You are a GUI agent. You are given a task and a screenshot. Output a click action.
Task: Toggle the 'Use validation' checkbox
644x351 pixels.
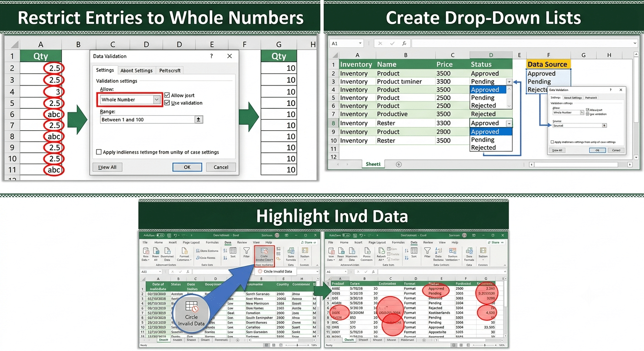pyautogui.click(x=167, y=103)
